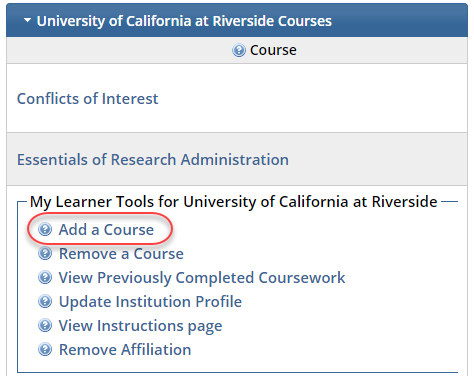The width and height of the screenshot is (474, 380).
Task: Click help icon beside View Instructions page
Action: [45, 325]
